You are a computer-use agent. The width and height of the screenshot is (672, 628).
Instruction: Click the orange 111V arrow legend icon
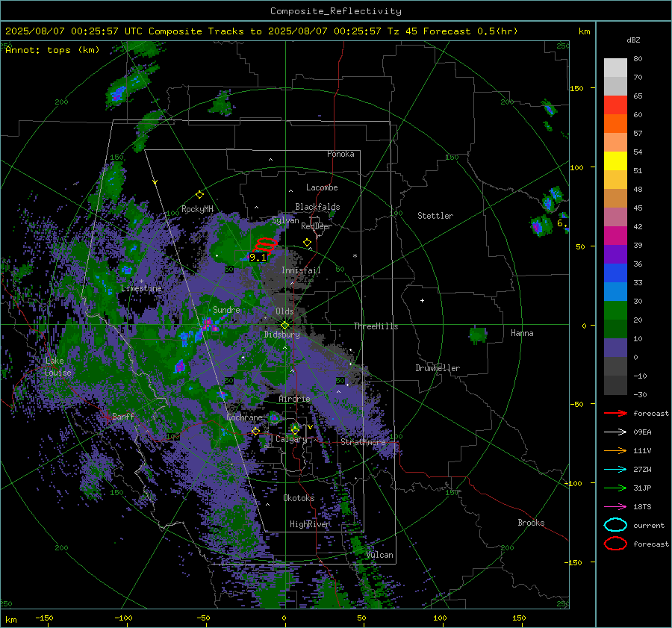(615, 450)
